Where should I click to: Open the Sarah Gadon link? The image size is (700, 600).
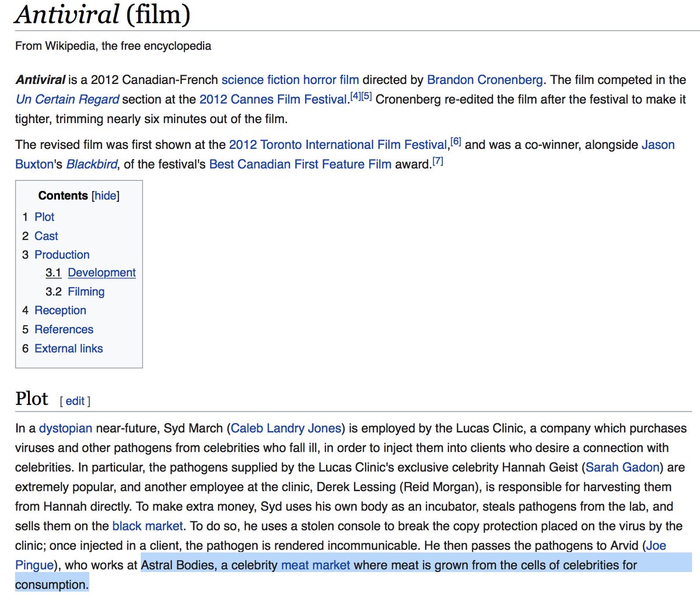[622, 468]
